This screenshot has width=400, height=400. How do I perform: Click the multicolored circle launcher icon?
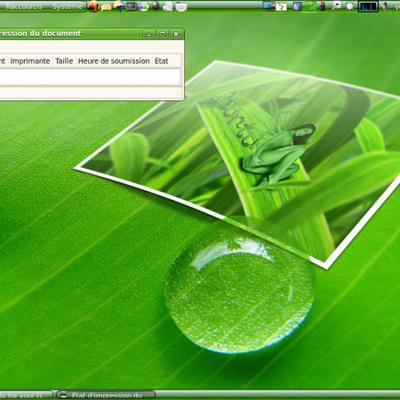point(144,7)
